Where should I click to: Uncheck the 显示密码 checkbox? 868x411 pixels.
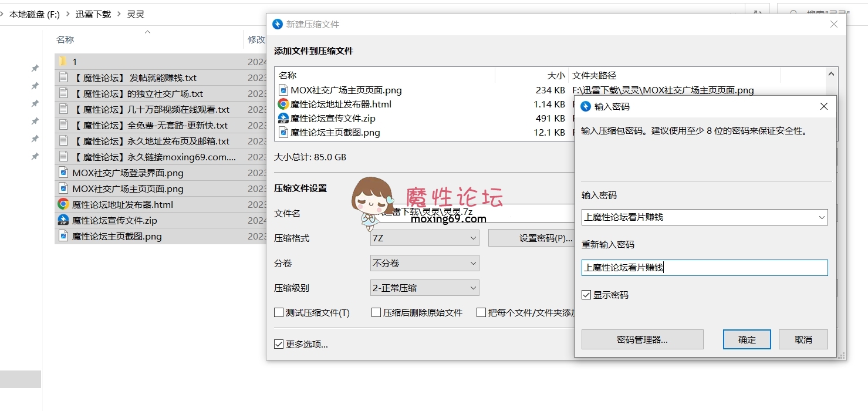click(x=585, y=295)
